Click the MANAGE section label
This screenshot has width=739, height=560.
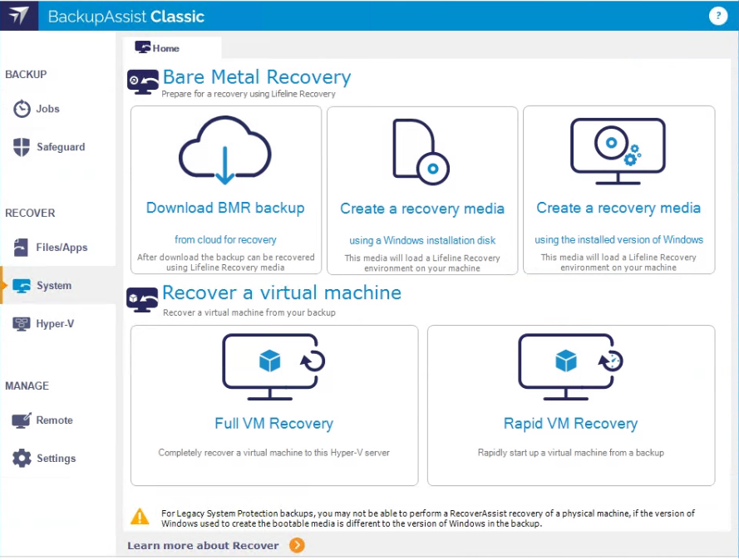point(27,386)
